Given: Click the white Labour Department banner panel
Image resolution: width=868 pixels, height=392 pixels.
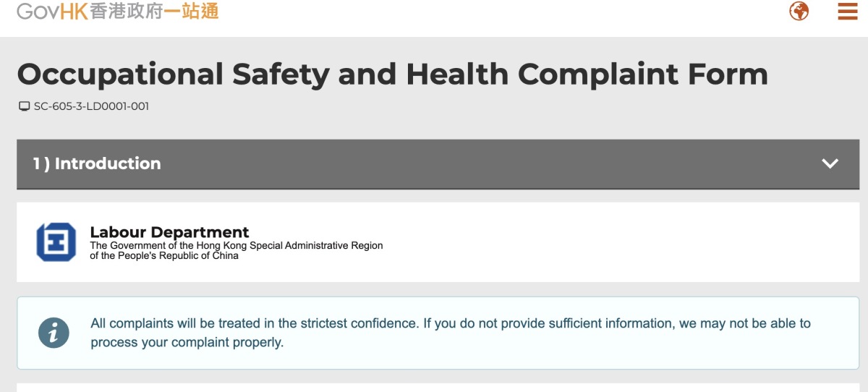Looking at the screenshot, I should click(x=438, y=242).
